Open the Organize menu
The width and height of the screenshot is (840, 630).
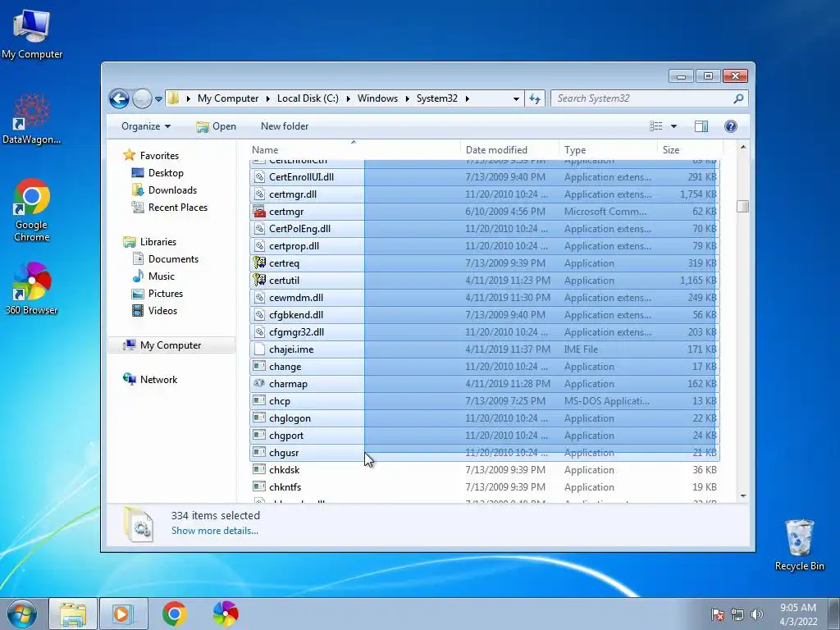point(146,126)
